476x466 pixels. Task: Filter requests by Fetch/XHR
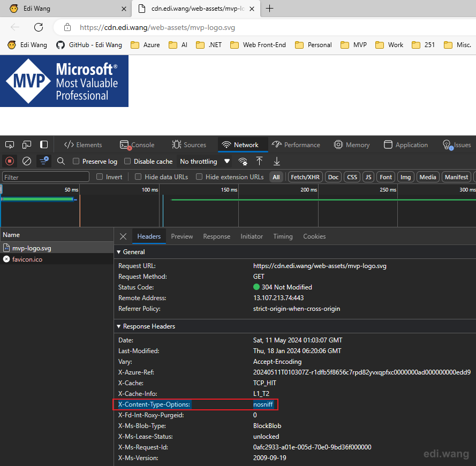tap(305, 177)
